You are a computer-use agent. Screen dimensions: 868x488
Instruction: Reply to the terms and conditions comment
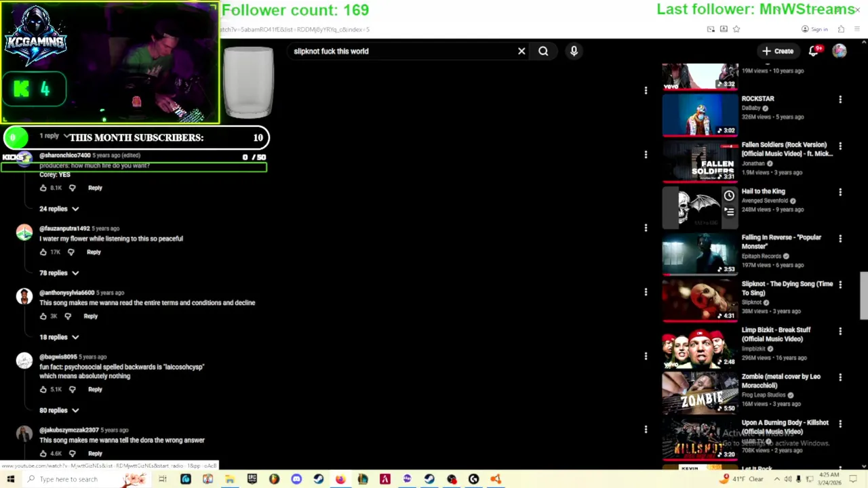(x=90, y=316)
